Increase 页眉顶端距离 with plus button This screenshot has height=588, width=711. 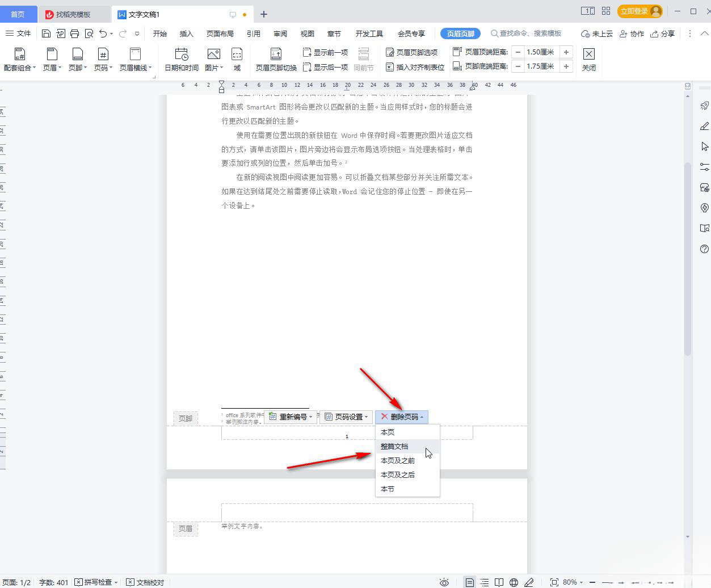point(566,52)
